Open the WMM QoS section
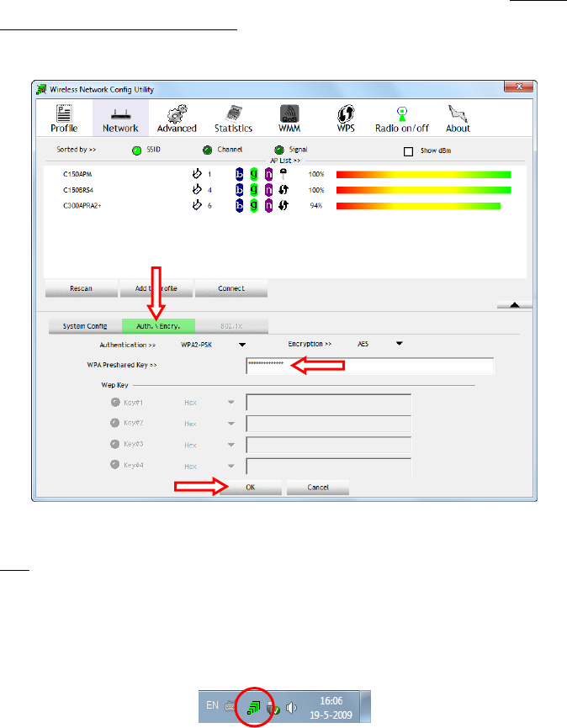The width and height of the screenshot is (567, 728). click(x=289, y=119)
